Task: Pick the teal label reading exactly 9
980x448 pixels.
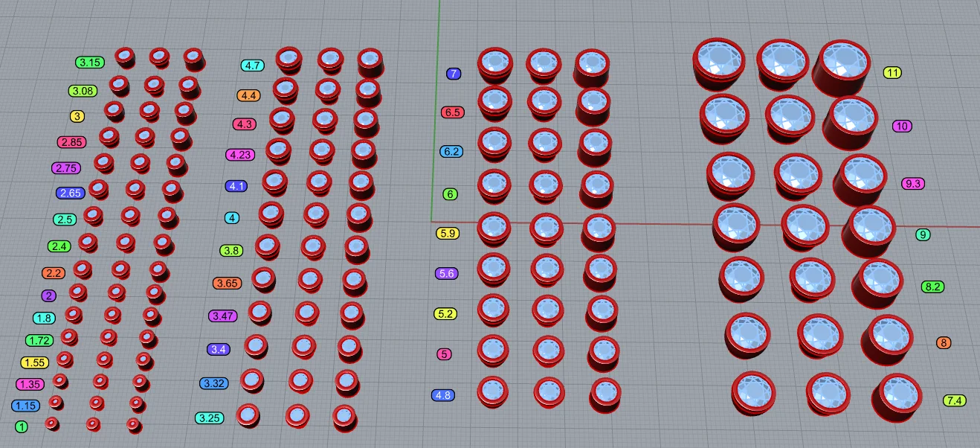Action: [x=923, y=234]
